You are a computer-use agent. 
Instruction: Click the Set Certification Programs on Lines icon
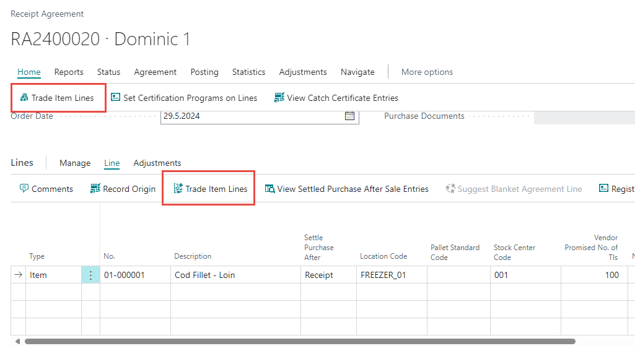115,98
